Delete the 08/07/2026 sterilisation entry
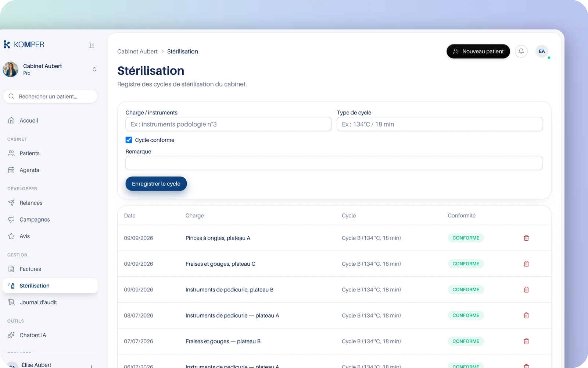The height and width of the screenshot is (368, 588). point(526,315)
